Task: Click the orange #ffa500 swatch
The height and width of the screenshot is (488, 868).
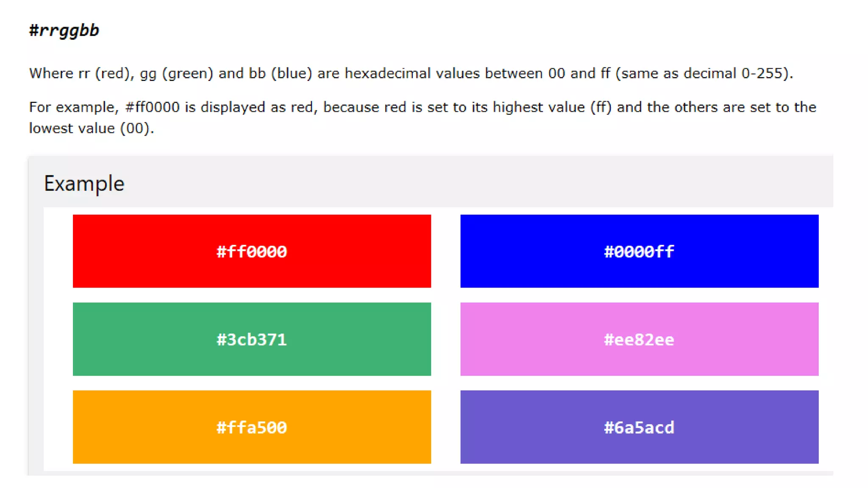Action: coord(252,427)
